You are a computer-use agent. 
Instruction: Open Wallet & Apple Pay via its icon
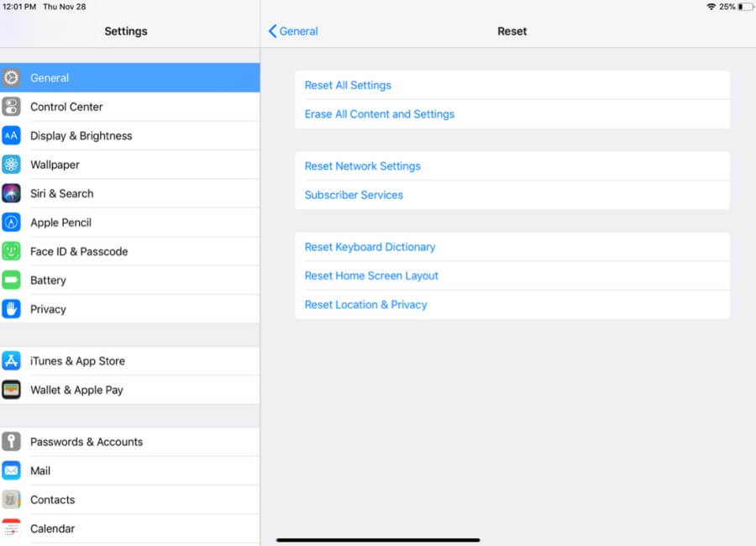pyautogui.click(x=12, y=390)
